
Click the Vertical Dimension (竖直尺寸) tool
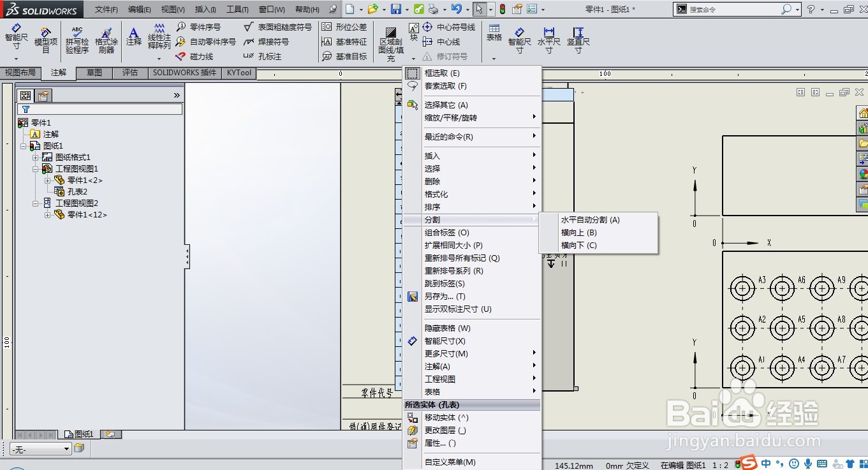point(578,40)
